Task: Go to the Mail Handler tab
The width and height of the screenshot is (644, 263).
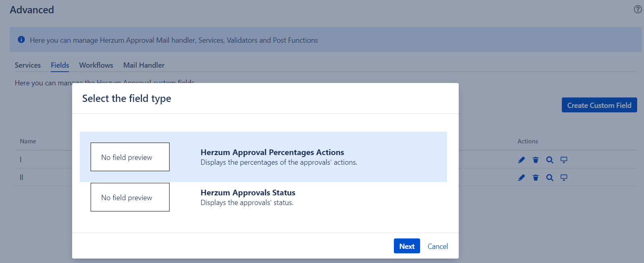Action: click(144, 65)
